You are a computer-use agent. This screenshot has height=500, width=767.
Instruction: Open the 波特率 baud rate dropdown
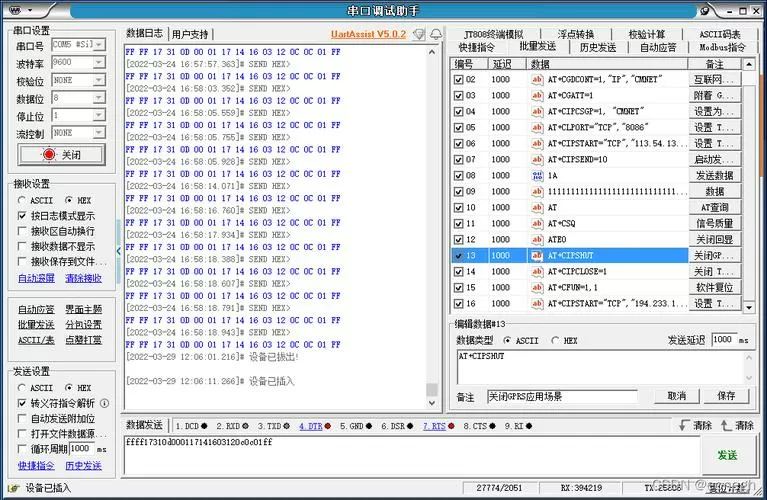click(99, 62)
